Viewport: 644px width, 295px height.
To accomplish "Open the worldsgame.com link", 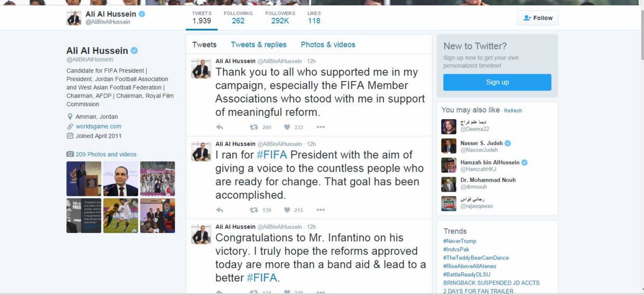I will pyautogui.click(x=99, y=126).
